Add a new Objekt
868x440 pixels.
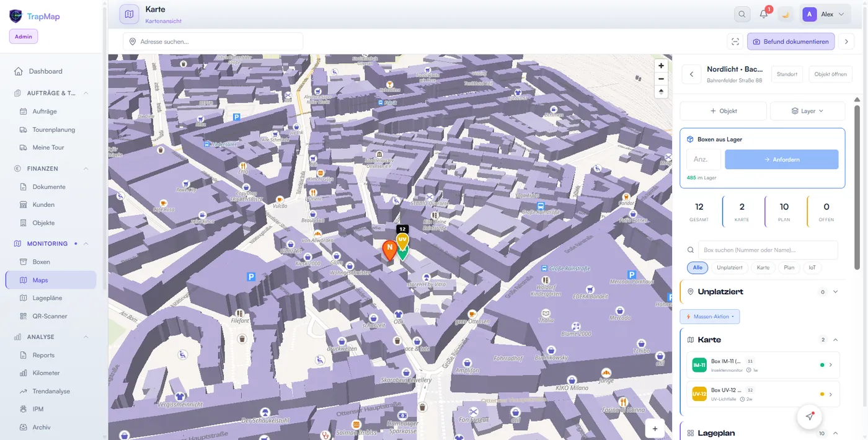tap(723, 111)
